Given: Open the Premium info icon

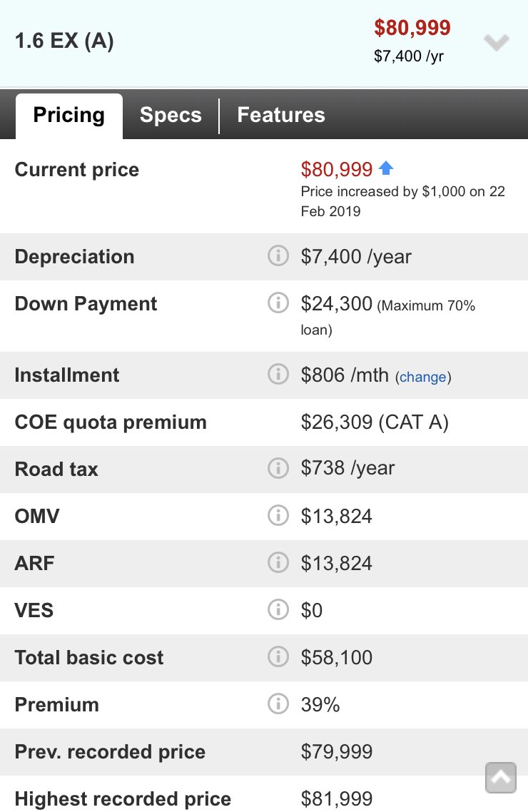Looking at the screenshot, I should (278, 704).
